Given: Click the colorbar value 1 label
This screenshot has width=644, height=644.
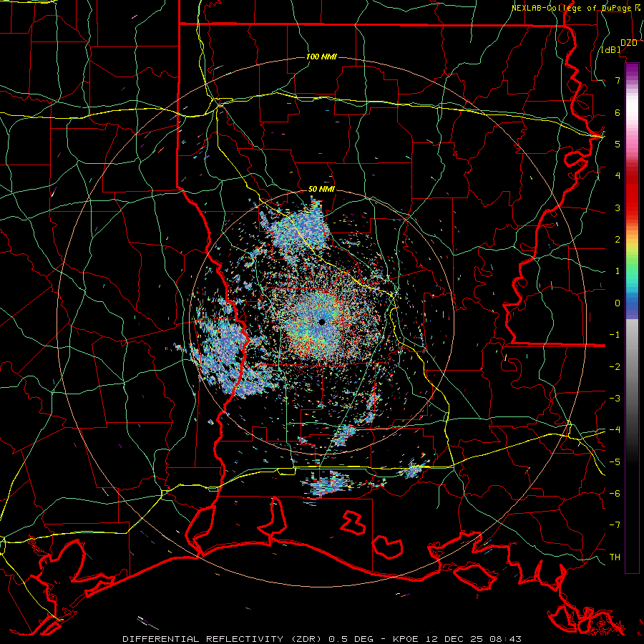Looking at the screenshot, I should point(618,271).
